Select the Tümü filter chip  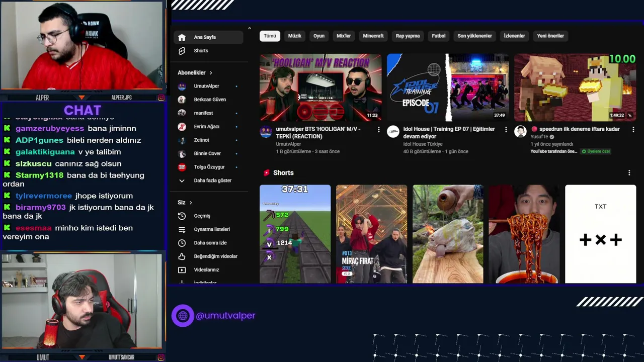[x=270, y=36]
